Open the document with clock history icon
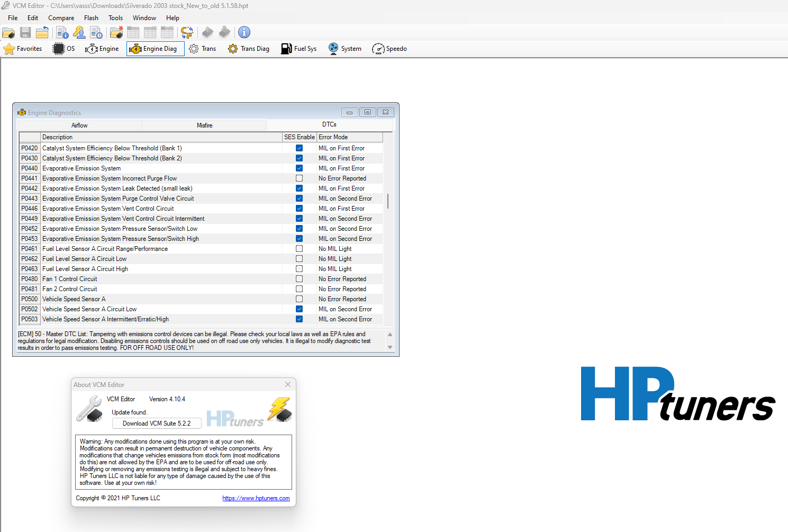The height and width of the screenshot is (532, 788). pos(96,32)
